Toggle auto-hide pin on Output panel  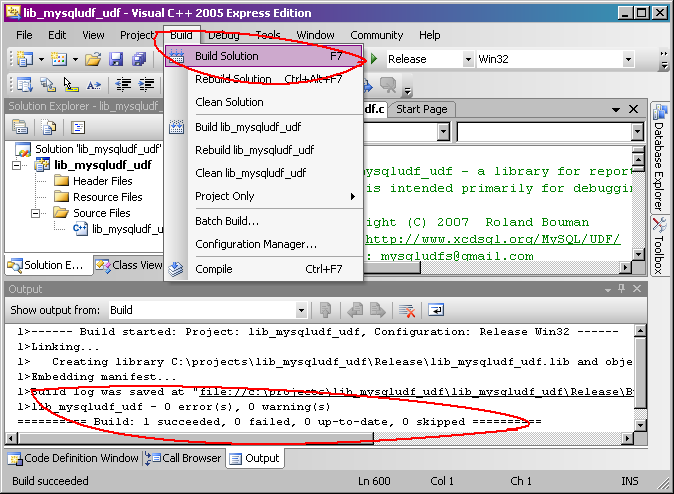[621, 288]
